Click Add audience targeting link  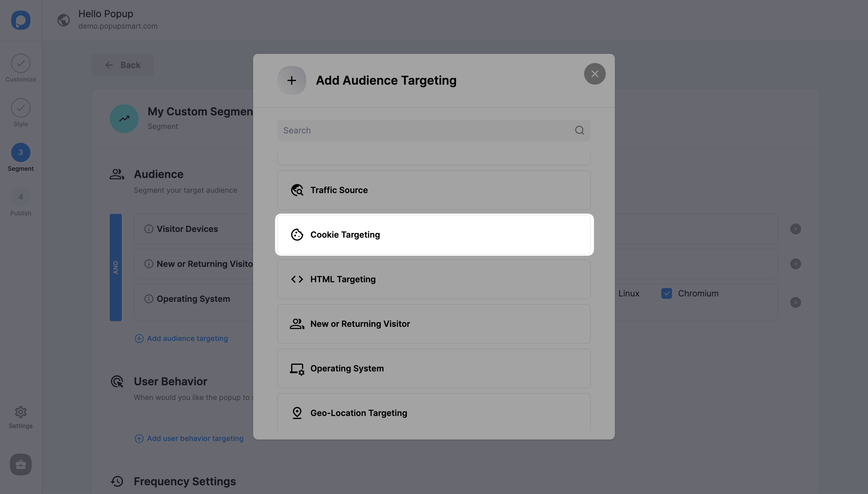pyautogui.click(x=181, y=339)
